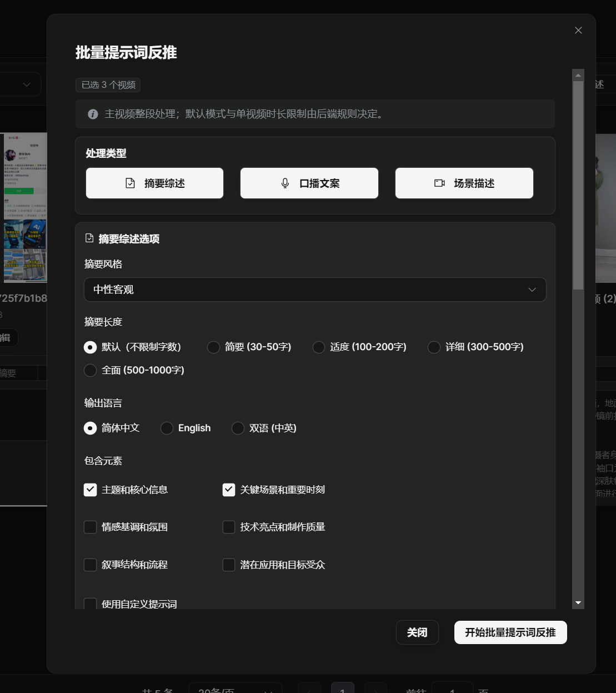Enable 技术亮点和制作质量 checkbox

tap(229, 527)
